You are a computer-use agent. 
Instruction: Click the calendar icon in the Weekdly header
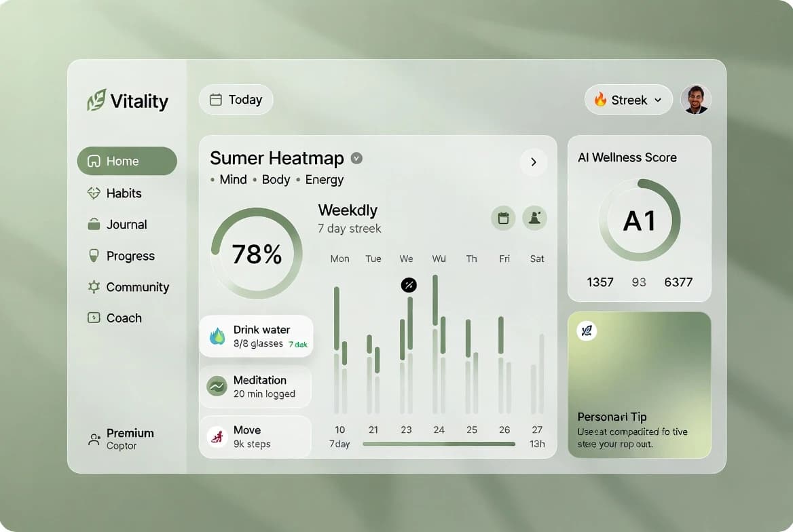pyautogui.click(x=503, y=218)
